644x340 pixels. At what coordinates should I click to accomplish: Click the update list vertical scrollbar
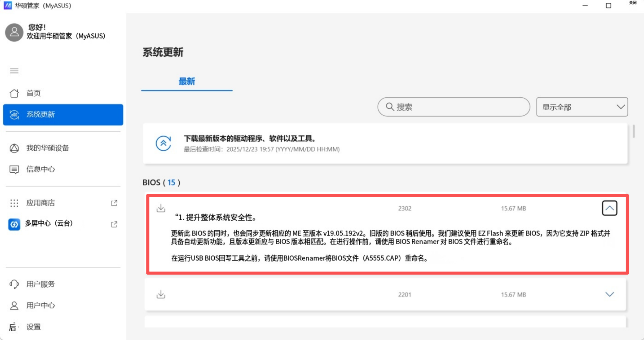pos(634,131)
